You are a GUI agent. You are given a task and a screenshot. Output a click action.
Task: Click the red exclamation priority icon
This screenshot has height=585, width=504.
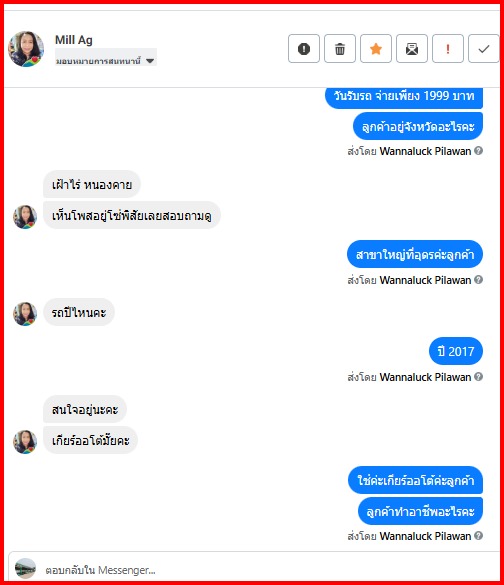448,49
